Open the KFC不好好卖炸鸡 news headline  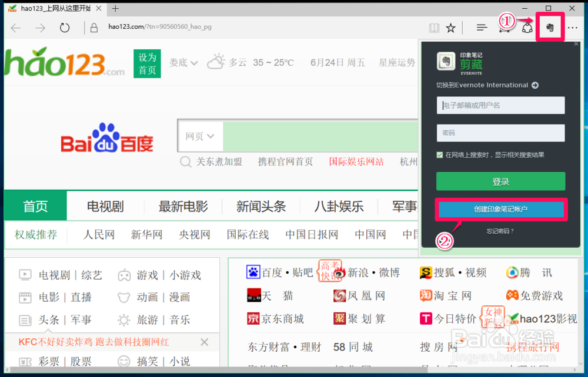click(x=93, y=342)
